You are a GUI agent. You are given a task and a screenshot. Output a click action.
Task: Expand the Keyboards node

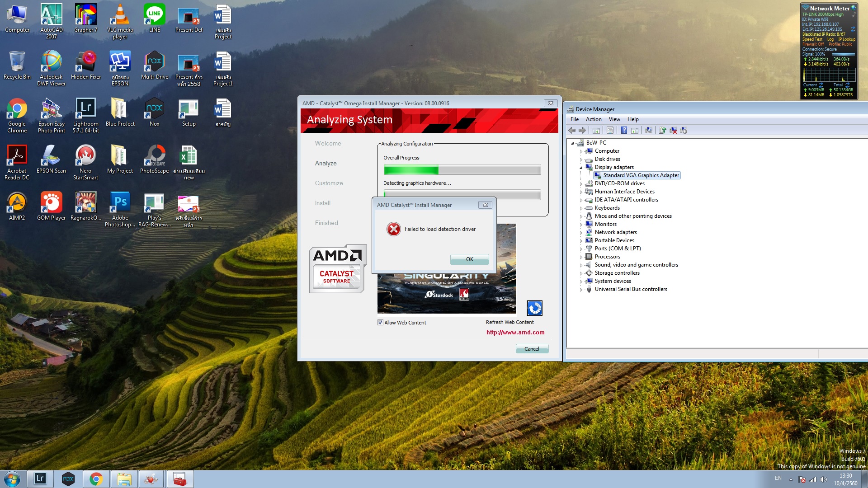pos(581,208)
